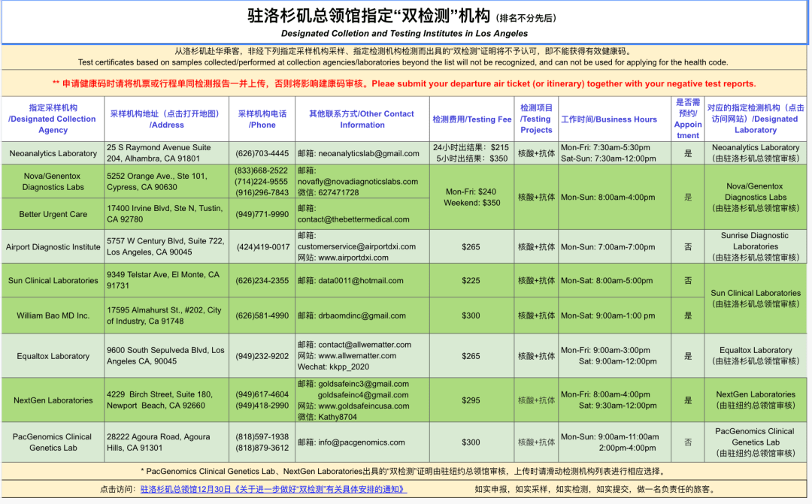Image resolution: width=812 pixels, height=504 pixels.
Task: Click Mon-Sun: 7:00am-7:00pm business hours
Action: (608, 247)
